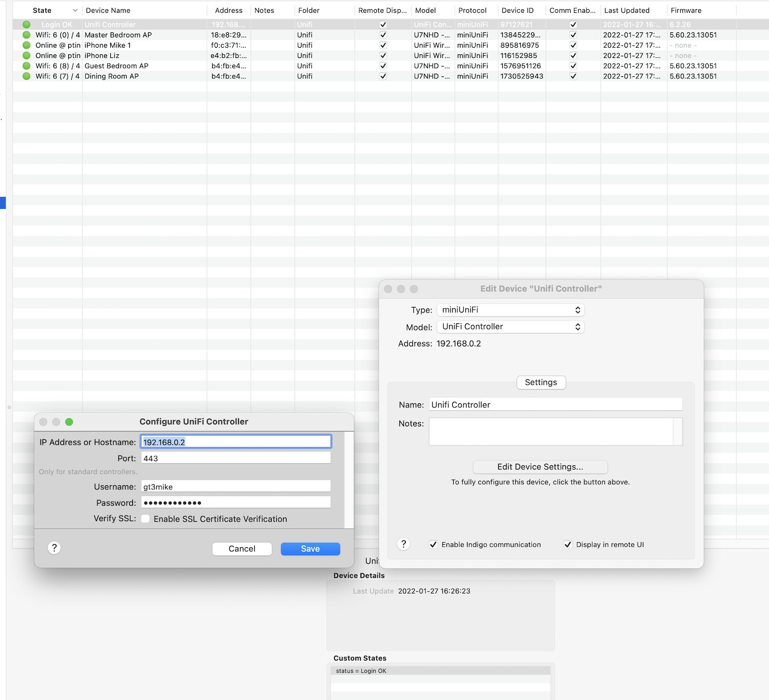Uncheck Display in remote UI
The height and width of the screenshot is (700, 769).
coord(568,544)
